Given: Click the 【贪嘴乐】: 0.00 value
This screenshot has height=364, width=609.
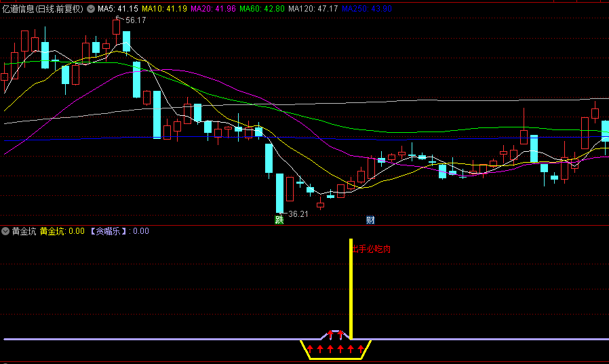Looking at the screenshot, I should pos(119,231).
